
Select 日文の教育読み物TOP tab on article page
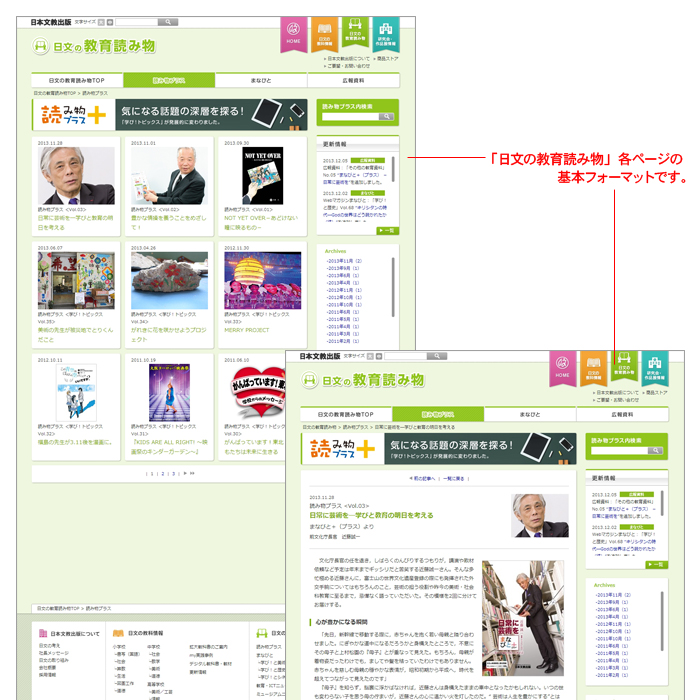(346, 414)
